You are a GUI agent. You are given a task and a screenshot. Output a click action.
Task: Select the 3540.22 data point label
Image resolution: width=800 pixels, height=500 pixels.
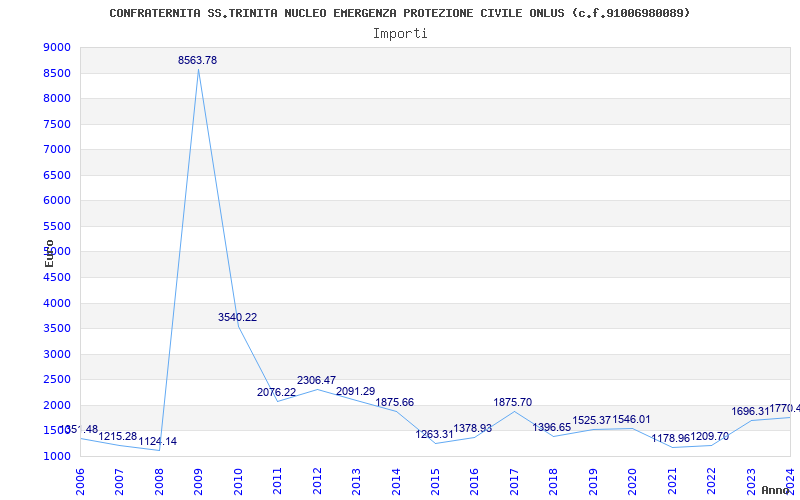[237, 317]
